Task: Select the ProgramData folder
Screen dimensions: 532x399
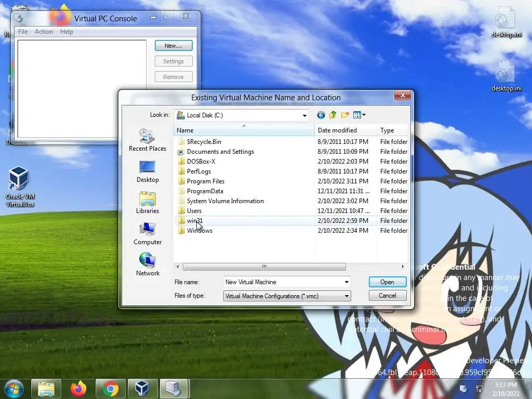Action: click(x=205, y=191)
